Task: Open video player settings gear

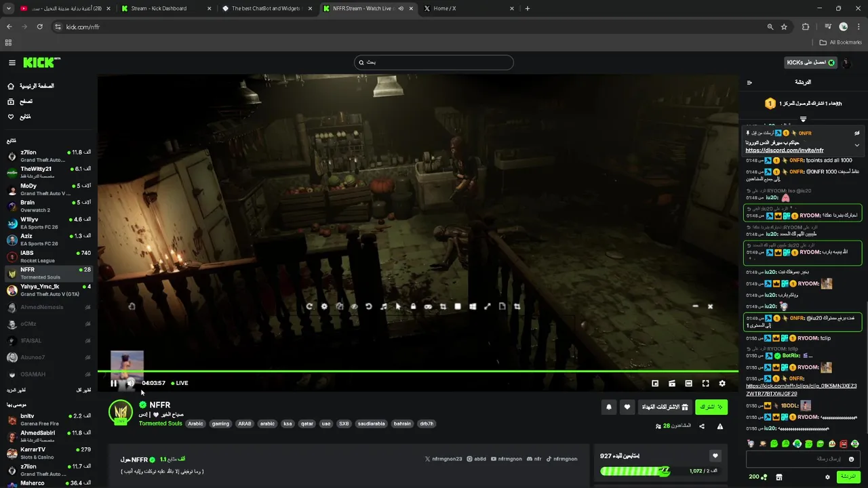Action: click(x=722, y=383)
